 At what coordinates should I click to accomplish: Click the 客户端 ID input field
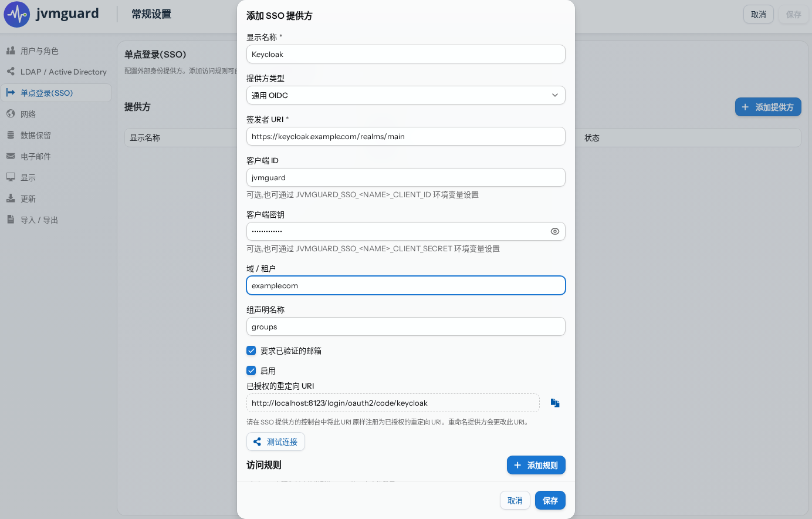[x=406, y=177]
